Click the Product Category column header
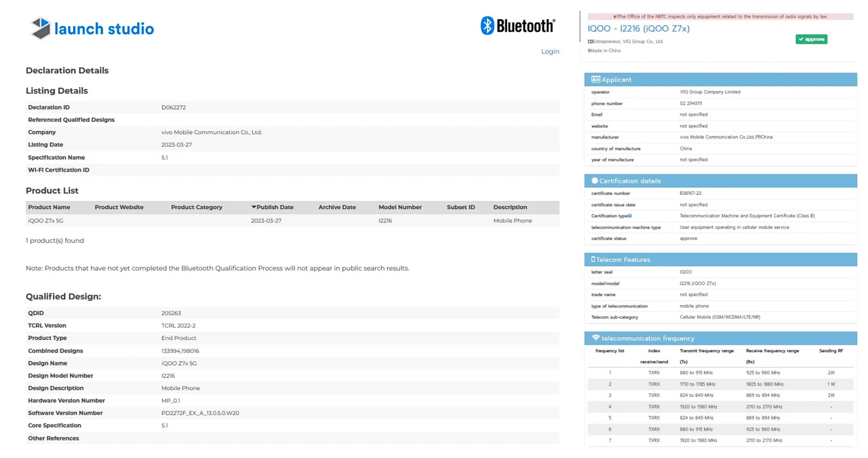The width and height of the screenshot is (868, 458). click(x=196, y=207)
